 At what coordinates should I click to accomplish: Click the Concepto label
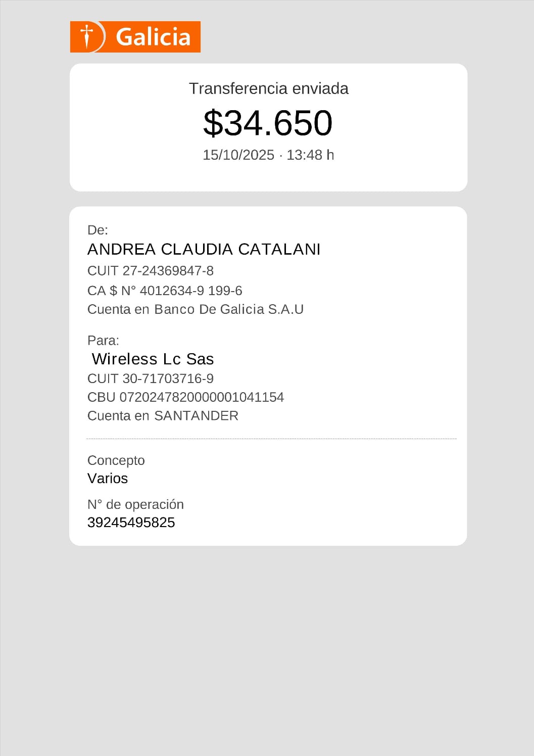coord(116,460)
